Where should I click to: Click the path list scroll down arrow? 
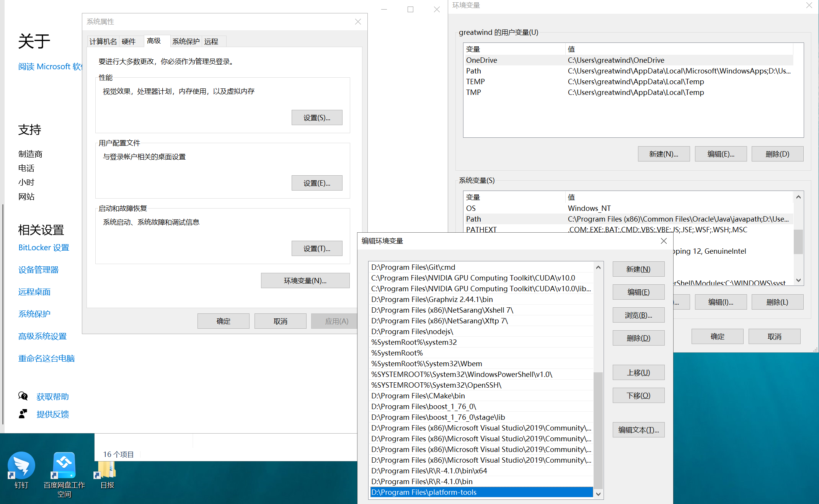(x=599, y=494)
